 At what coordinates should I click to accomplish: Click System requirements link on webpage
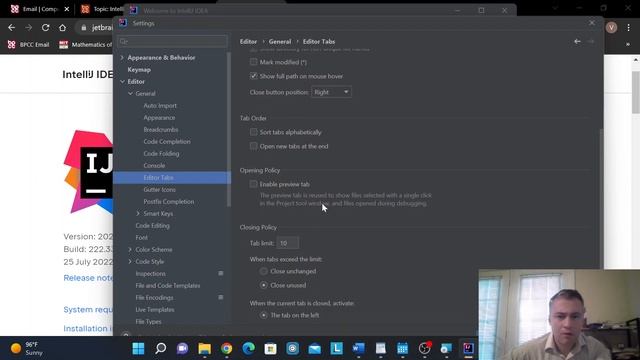88,310
